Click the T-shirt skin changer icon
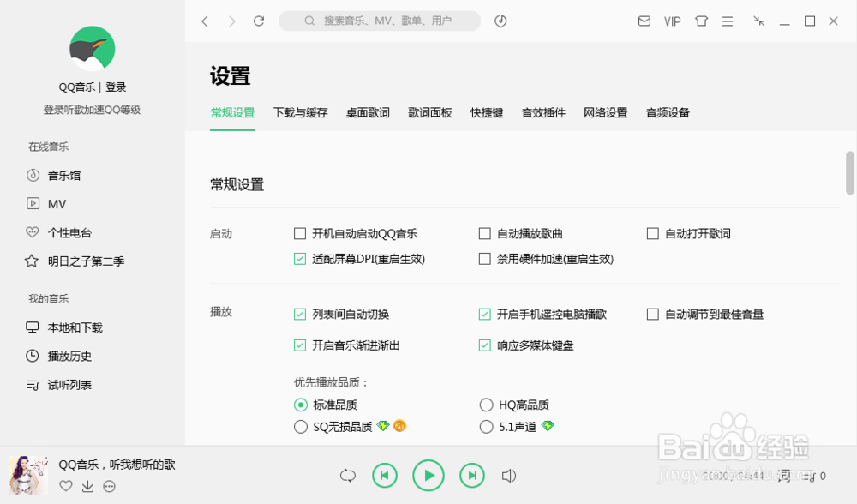Viewport: 857px width, 504px height. point(701,21)
